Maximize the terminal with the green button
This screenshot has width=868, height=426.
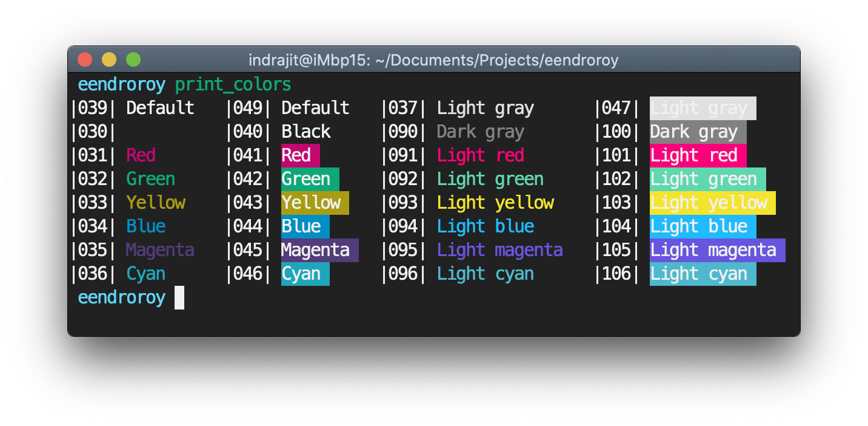[x=133, y=59]
